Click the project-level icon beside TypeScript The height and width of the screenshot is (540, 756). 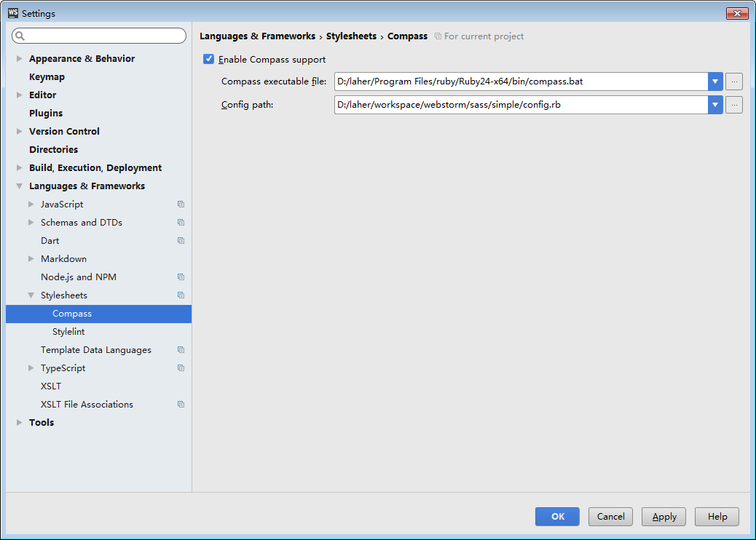[x=181, y=368]
